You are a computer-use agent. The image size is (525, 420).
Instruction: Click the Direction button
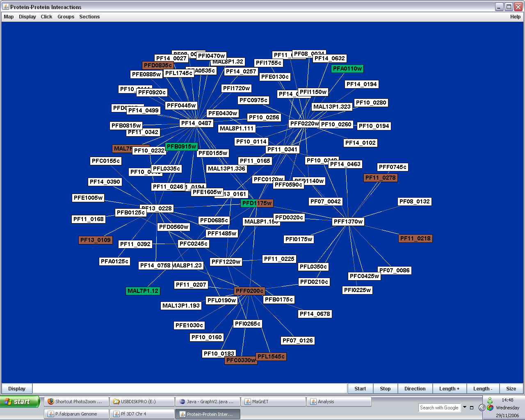[x=415, y=389]
